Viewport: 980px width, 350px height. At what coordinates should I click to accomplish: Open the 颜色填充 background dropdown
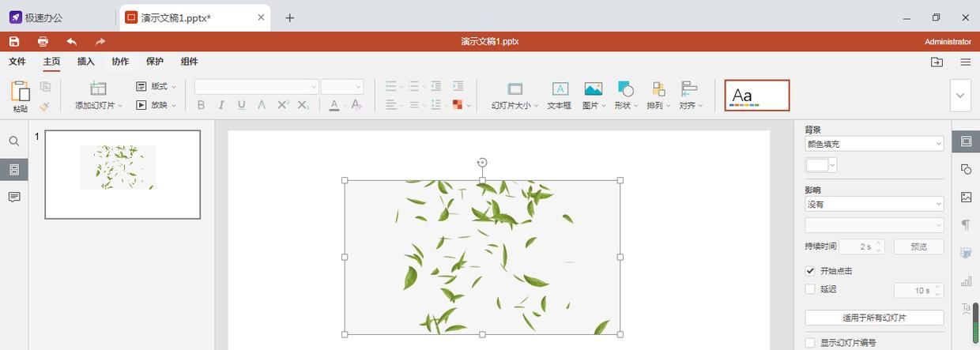click(874, 144)
